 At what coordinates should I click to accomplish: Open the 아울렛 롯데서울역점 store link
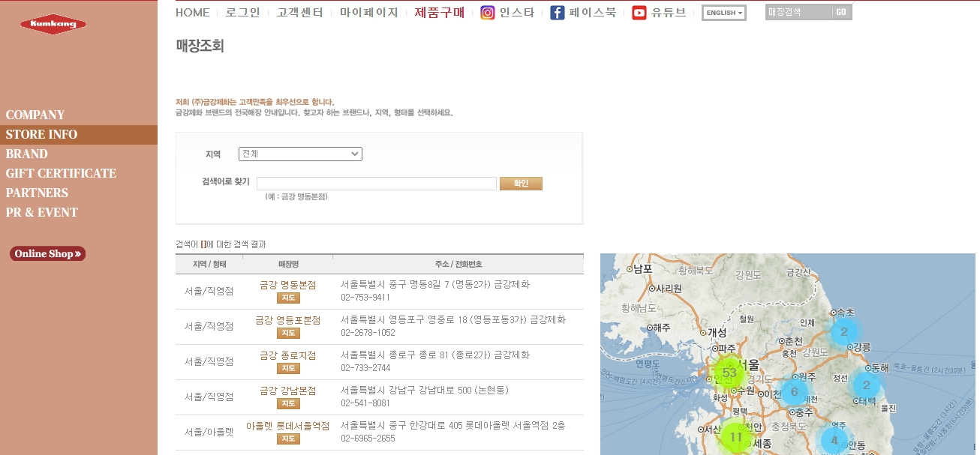[x=288, y=426]
